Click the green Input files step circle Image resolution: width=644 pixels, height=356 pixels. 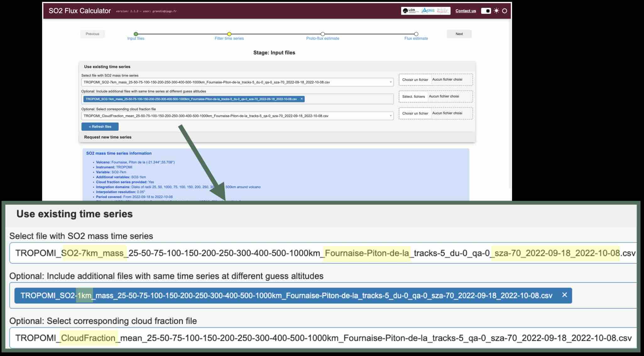pyautogui.click(x=136, y=34)
